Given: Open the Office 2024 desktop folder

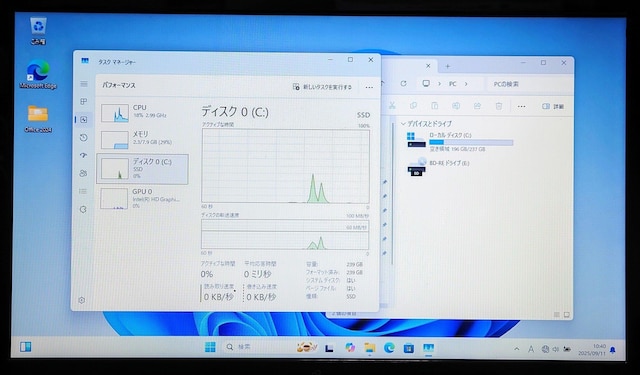Looking at the screenshot, I should pos(38,119).
